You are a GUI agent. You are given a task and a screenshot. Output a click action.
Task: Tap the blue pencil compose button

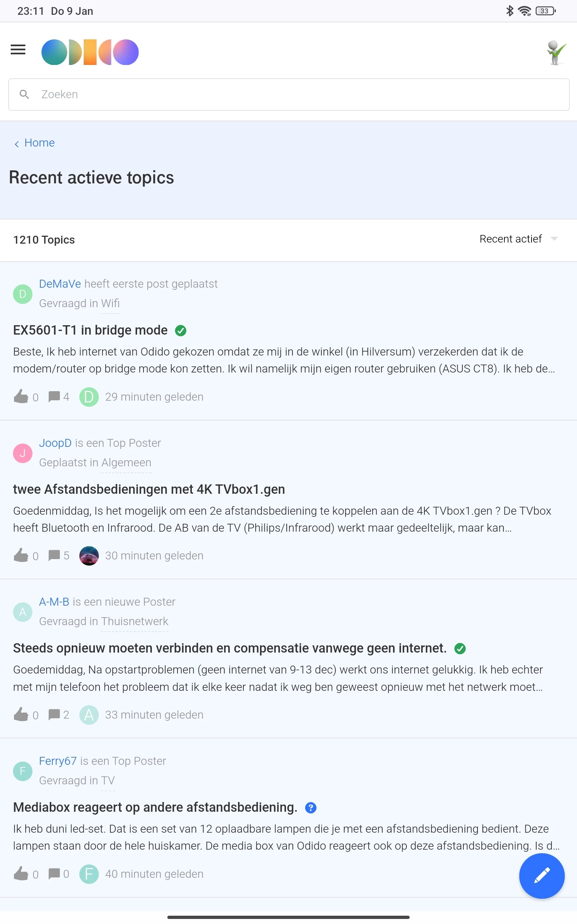(541, 876)
